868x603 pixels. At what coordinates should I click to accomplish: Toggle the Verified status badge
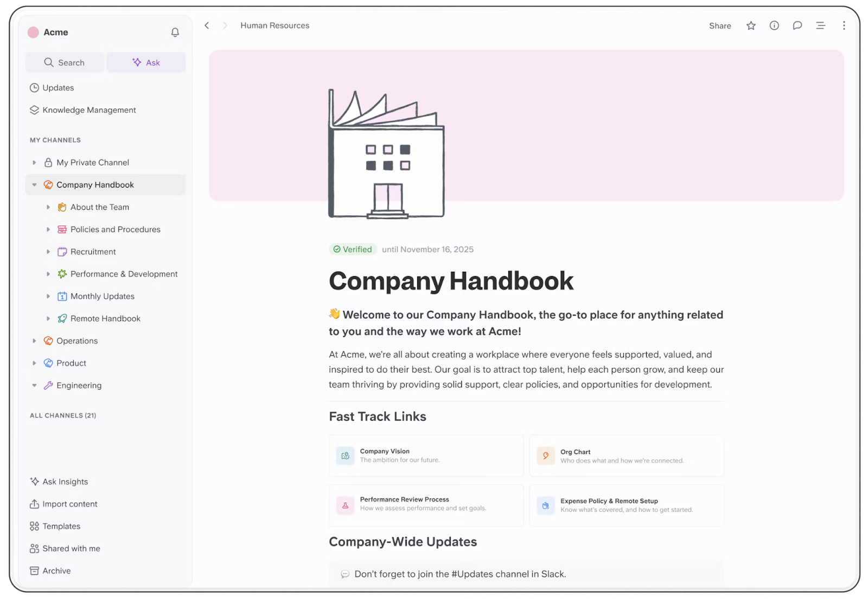[353, 249]
